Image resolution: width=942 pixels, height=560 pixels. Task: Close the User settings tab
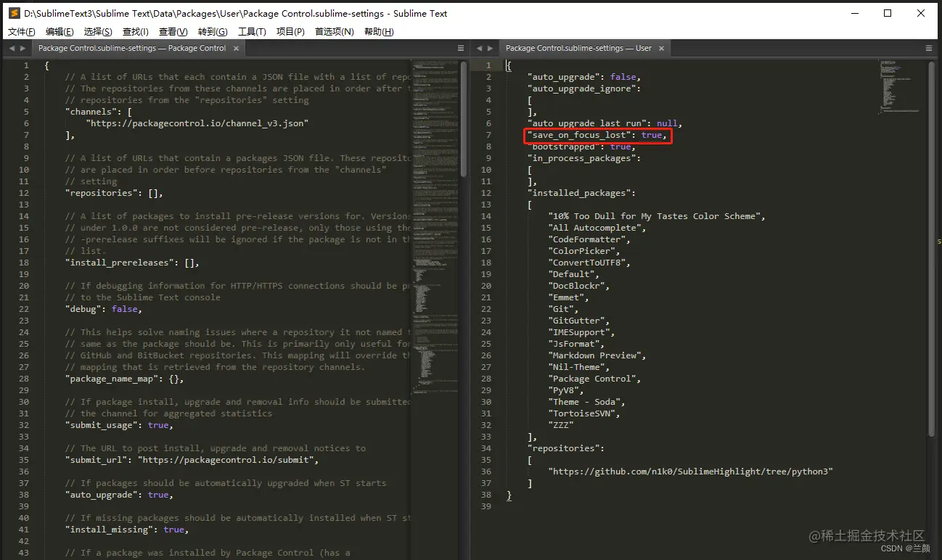pos(660,48)
